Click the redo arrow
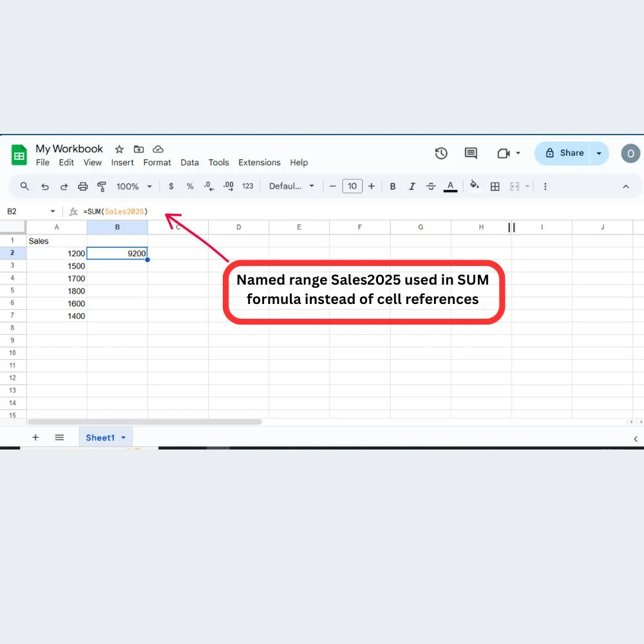 64,187
